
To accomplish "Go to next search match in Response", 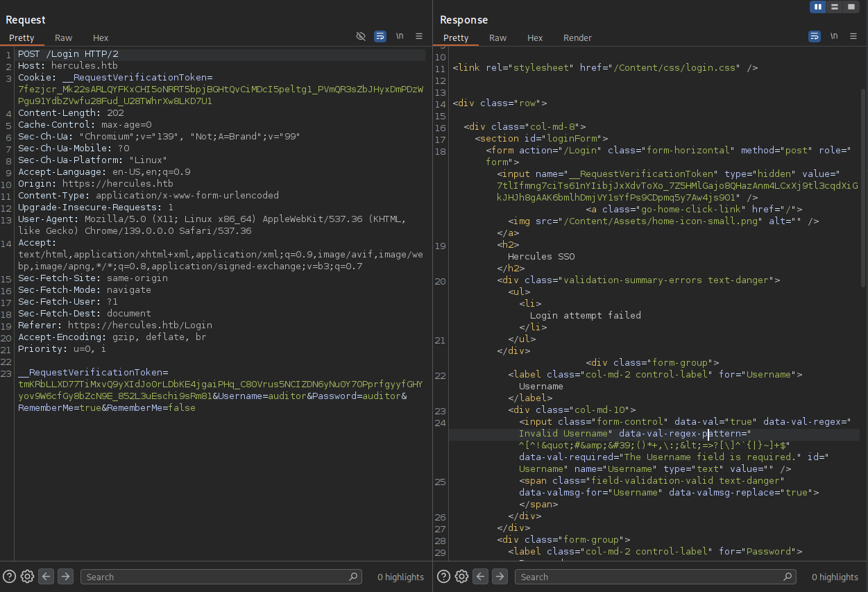I will (500, 576).
